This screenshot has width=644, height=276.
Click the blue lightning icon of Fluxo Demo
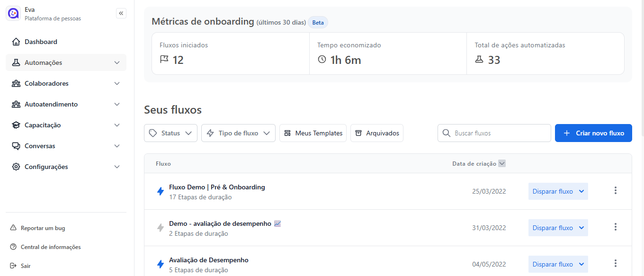pos(161,191)
